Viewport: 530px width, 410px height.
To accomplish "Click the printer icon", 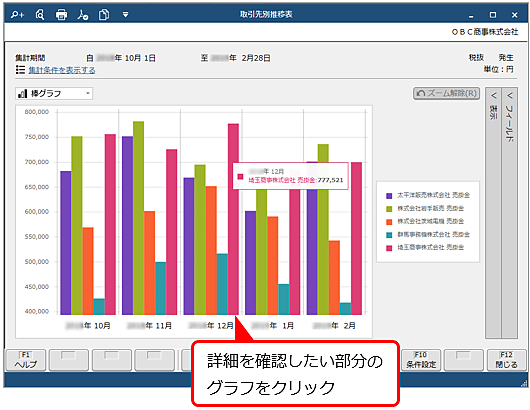I will tap(61, 15).
